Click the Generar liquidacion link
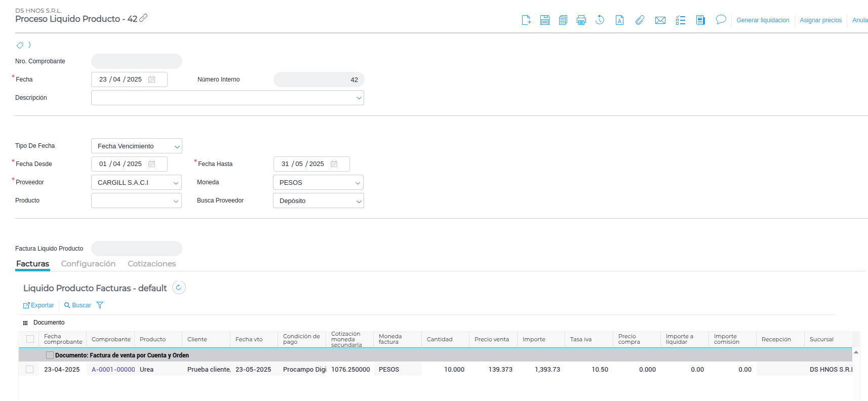Screen dimensions: 868x401 pyautogui.click(x=762, y=20)
